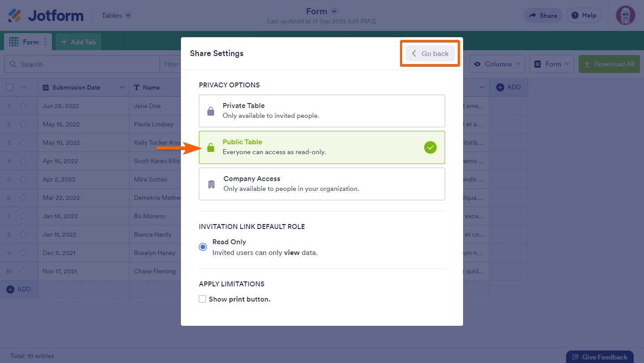This screenshot has height=363, width=644.
Task: Choose the Private Table privacy option
Action: coord(322,111)
